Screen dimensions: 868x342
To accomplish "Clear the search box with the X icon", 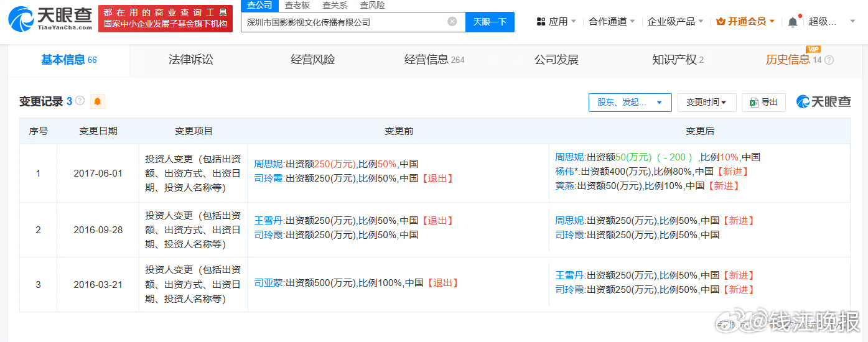I will tap(452, 22).
